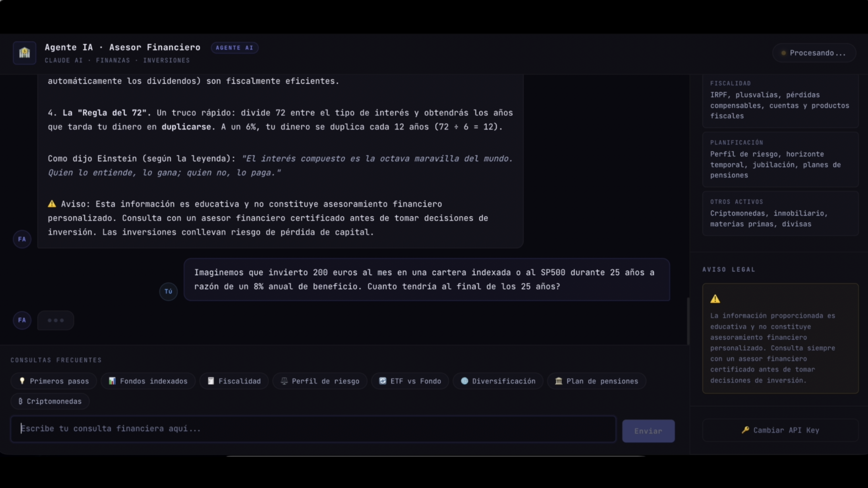The height and width of the screenshot is (488, 868).
Task: Click the CLAUDE AI · FINANZAS · INVERSIONES subtitle
Action: tap(117, 60)
